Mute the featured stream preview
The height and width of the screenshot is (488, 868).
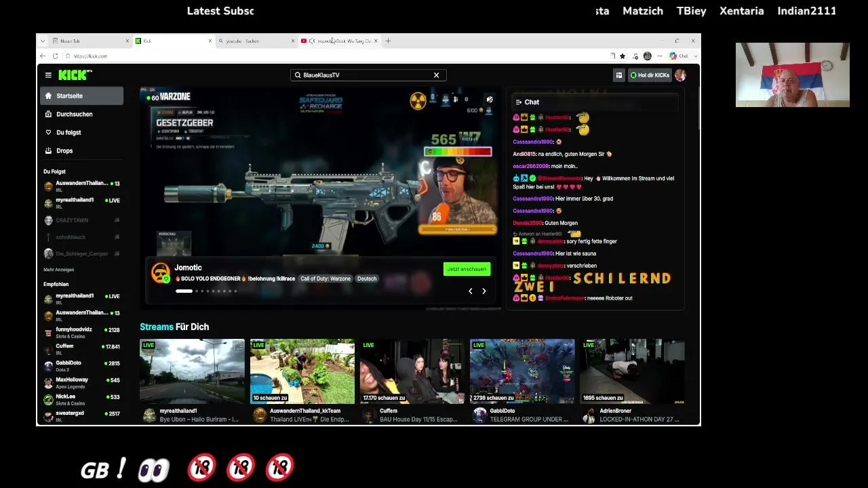click(x=490, y=100)
